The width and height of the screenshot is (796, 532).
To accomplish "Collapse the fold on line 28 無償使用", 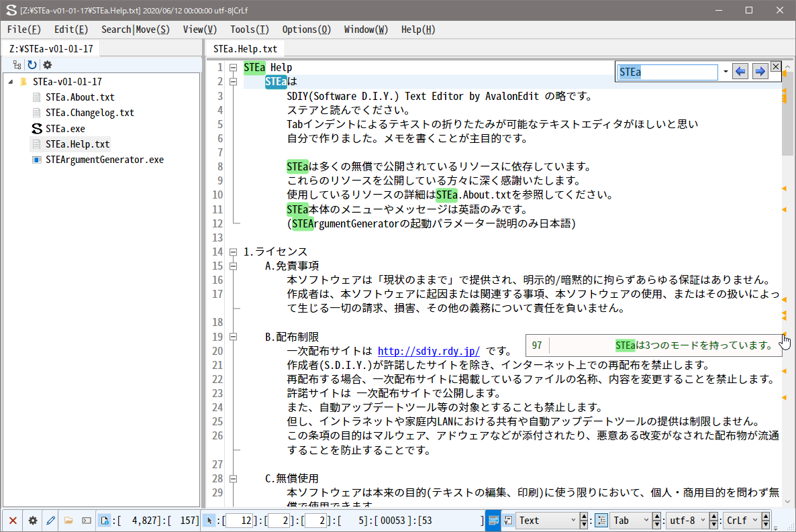I will tap(233, 478).
